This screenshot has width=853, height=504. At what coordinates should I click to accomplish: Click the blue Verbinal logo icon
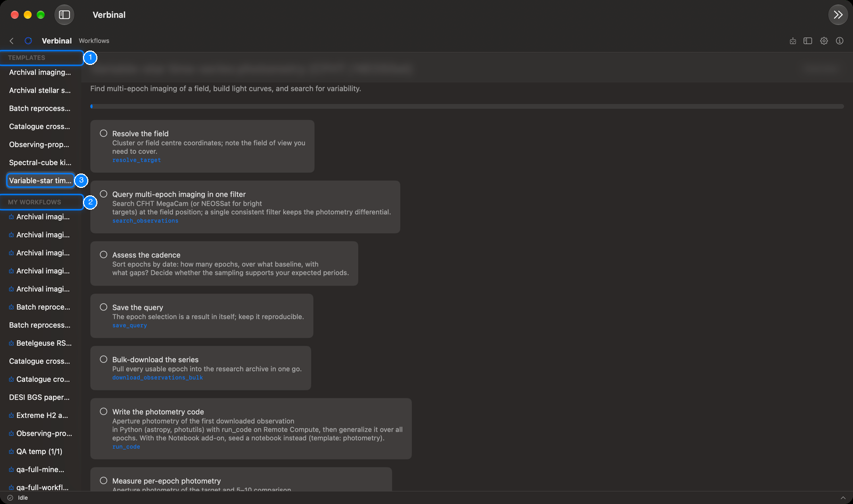coord(28,41)
